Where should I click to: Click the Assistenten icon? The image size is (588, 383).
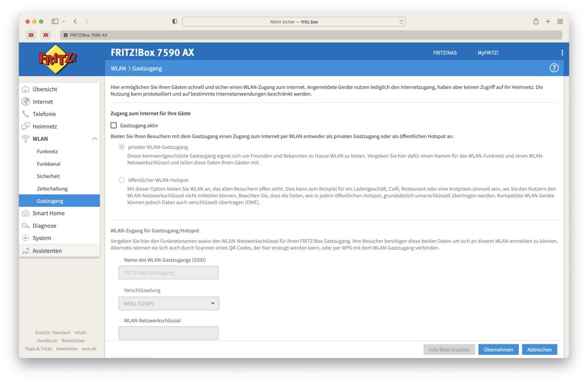26,251
